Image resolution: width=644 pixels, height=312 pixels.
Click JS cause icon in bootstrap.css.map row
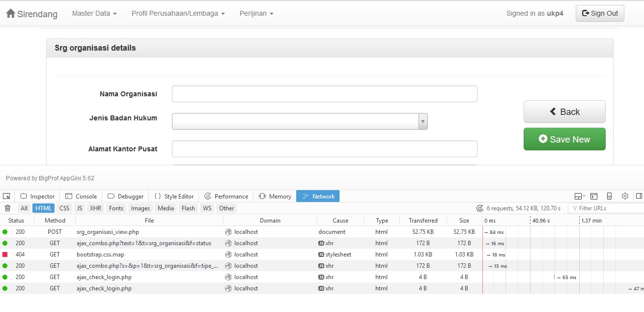[321, 255]
